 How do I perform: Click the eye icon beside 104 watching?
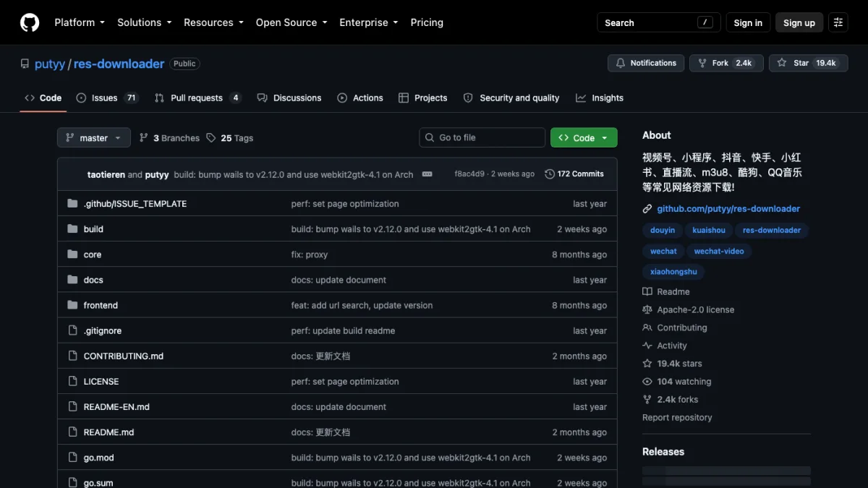point(647,382)
